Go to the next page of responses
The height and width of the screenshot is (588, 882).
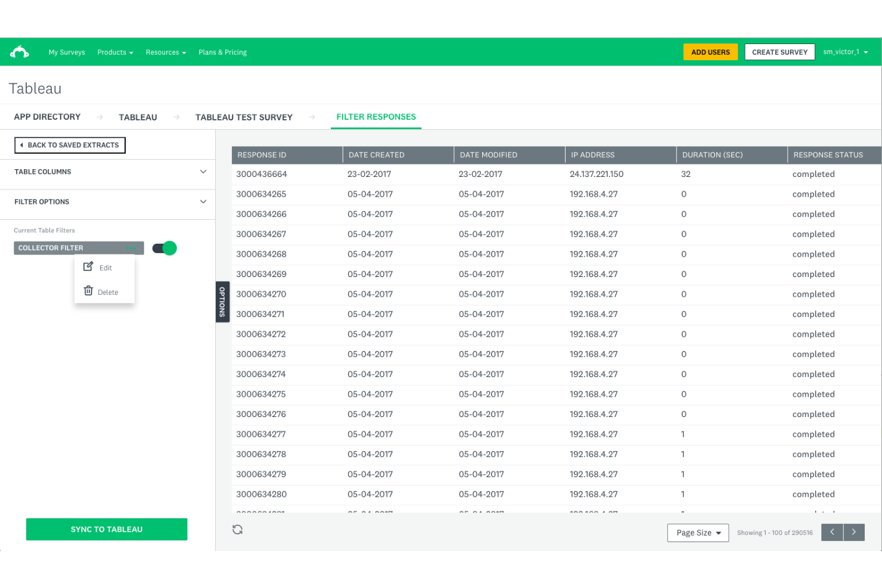tap(853, 532)
